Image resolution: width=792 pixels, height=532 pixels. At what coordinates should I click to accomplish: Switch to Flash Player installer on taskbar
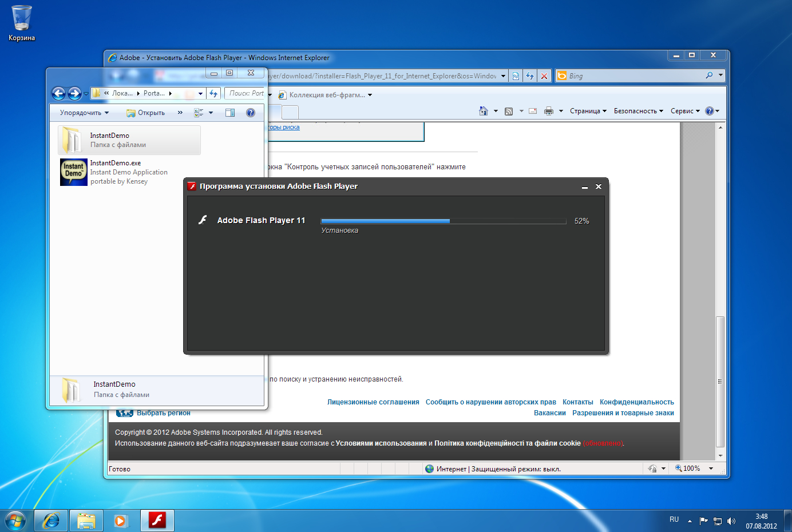(157, 521)
